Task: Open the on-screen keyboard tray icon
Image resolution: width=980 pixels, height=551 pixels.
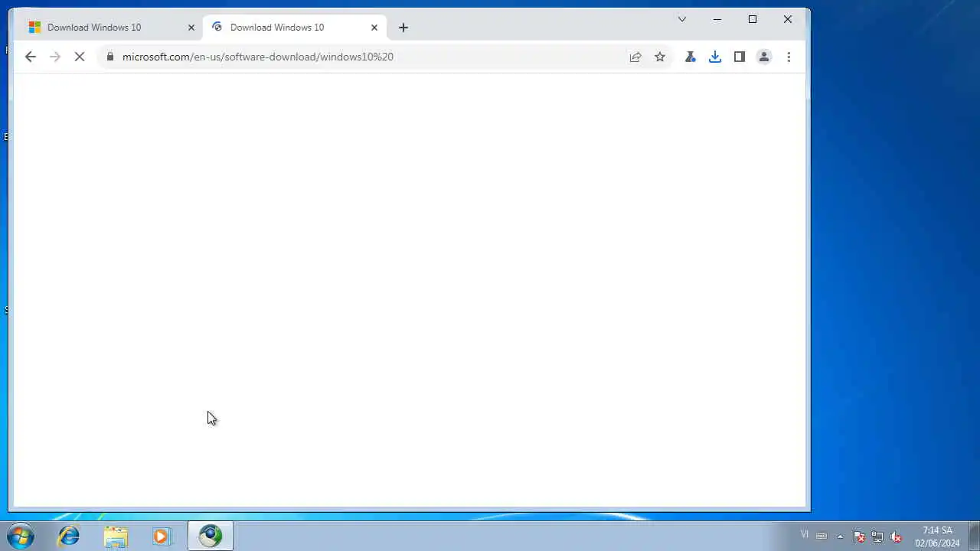Action: (x=822, y=536)
